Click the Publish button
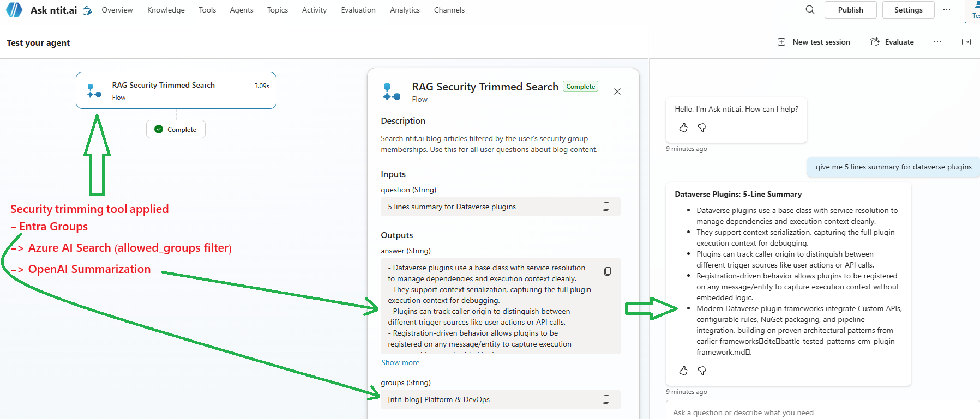The height and width of the screenshot is (419, 980). (851, 10)
